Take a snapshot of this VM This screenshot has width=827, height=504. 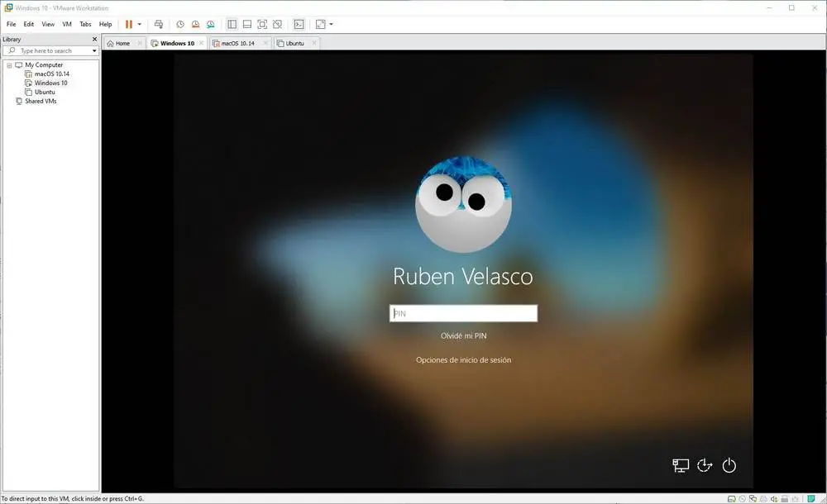point(179,24)
